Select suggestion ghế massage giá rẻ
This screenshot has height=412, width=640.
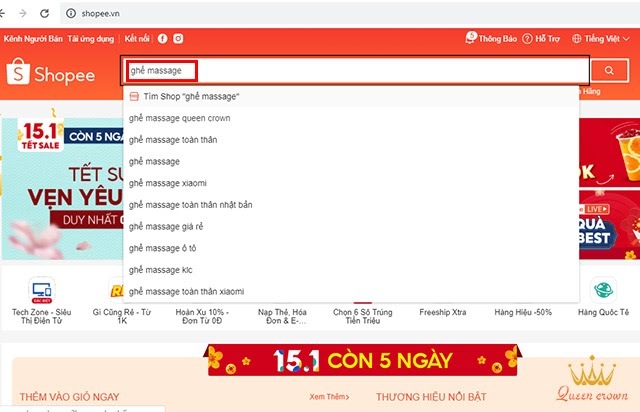[x=351, y=226]
